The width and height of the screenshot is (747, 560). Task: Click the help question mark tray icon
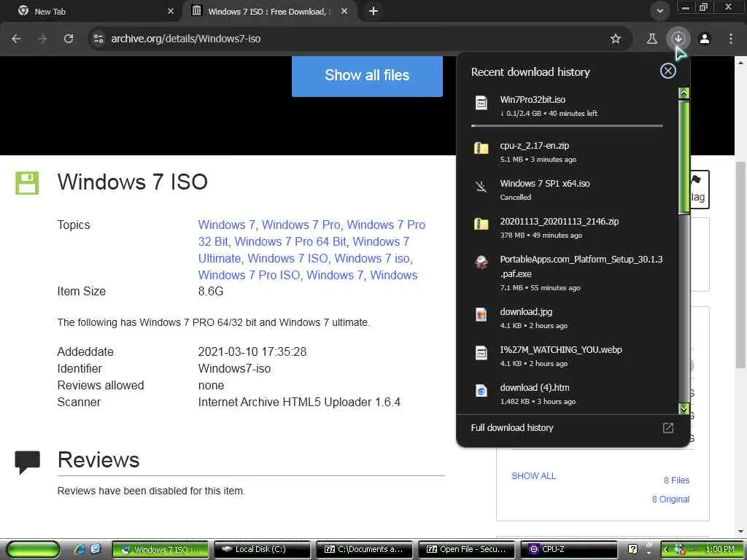[632, 549]
